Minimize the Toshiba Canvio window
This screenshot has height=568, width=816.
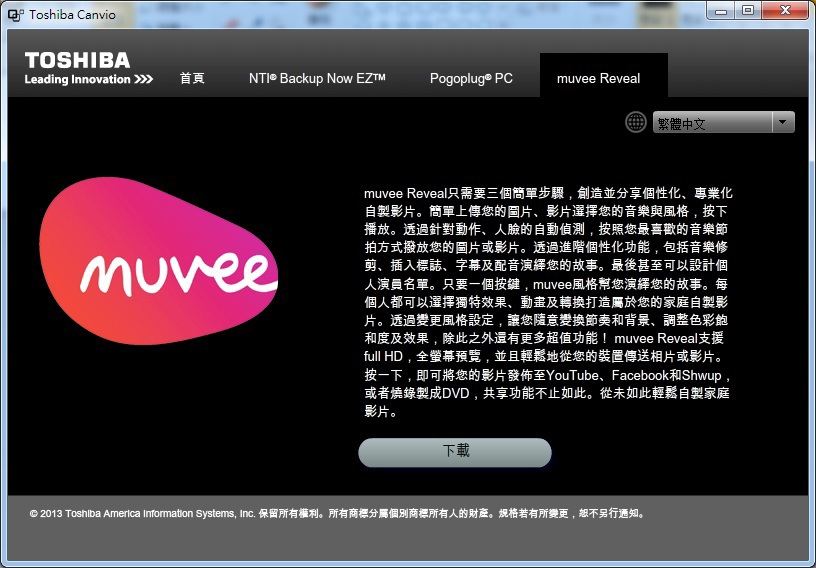point(721,11)
